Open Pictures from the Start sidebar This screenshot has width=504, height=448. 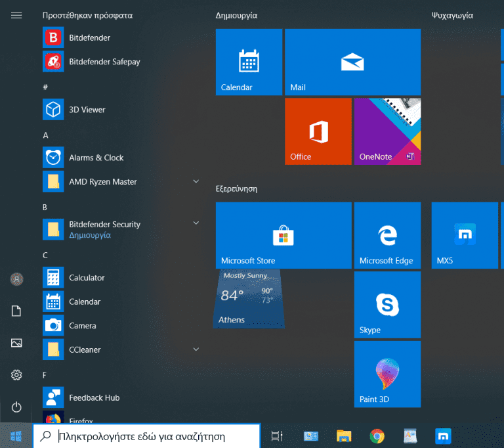(16, 343)
